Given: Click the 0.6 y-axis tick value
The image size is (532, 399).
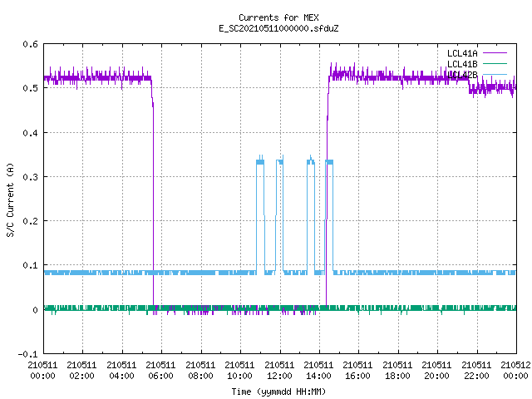Looking at the screenshot, I should [x=30, y=44].
